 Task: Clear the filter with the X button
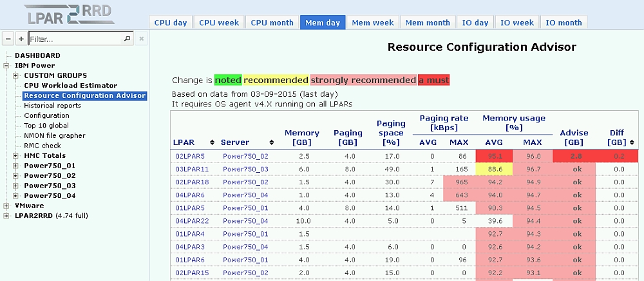pyautogui.click(x=141, y=39)
